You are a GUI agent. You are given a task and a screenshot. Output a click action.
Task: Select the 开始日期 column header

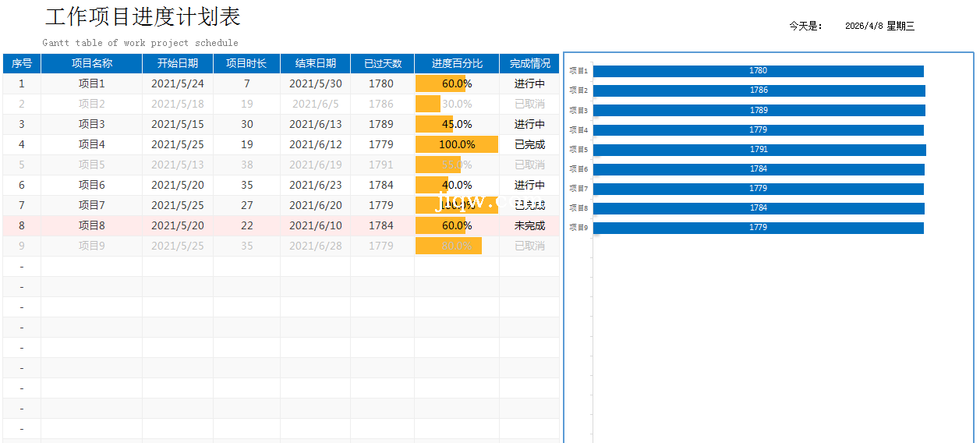[x=178, y=64]
